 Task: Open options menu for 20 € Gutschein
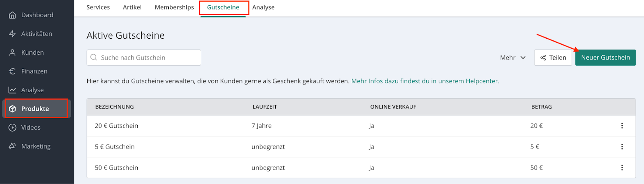click(x=622, y=126)
